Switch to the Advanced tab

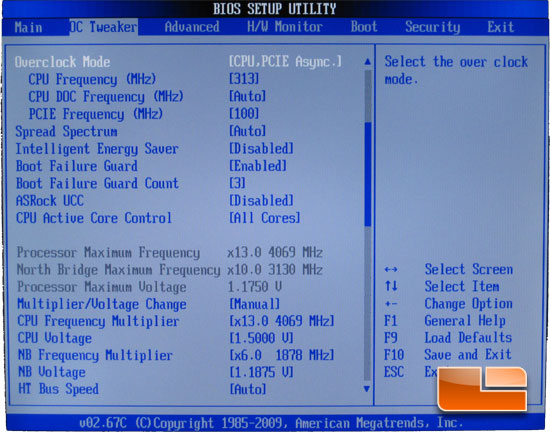click(192, 27)
